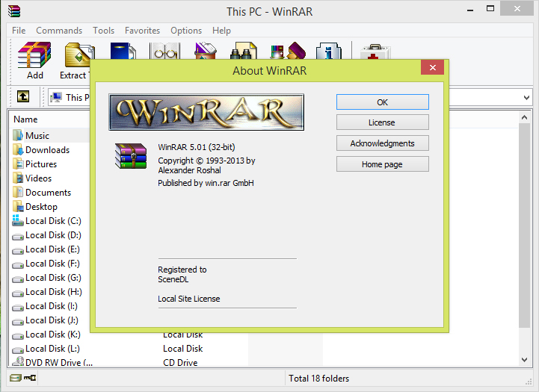The image size is (539, 392).
Task: Click the Local Disk (C:) drive icon
Action: coord(17,220)
